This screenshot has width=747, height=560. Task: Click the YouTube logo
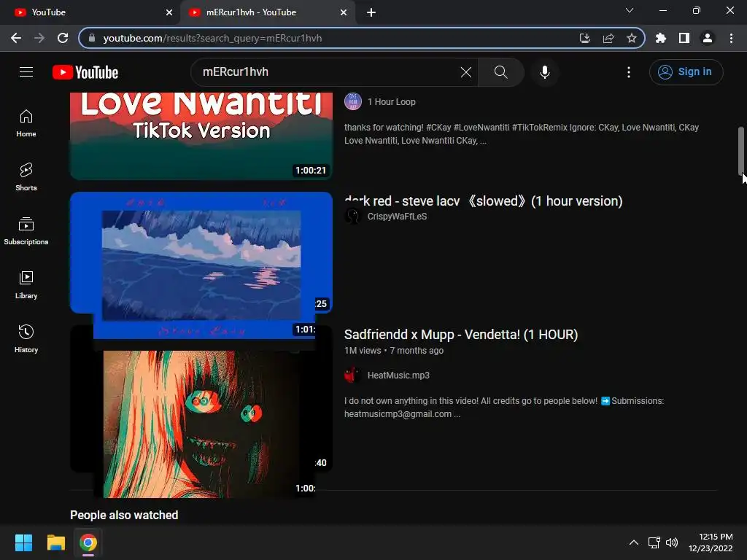tap(85, 72)
